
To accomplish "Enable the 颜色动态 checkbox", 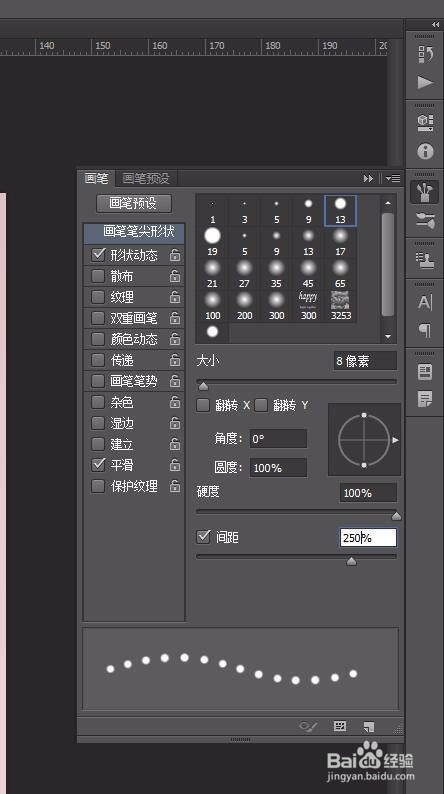I will [x=98, y=339].
